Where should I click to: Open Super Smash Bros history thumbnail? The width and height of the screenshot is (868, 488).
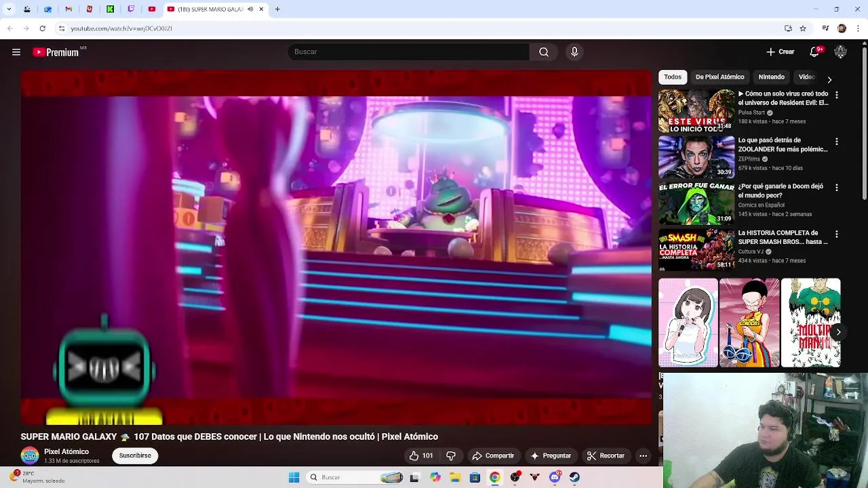tap(696, 249)
